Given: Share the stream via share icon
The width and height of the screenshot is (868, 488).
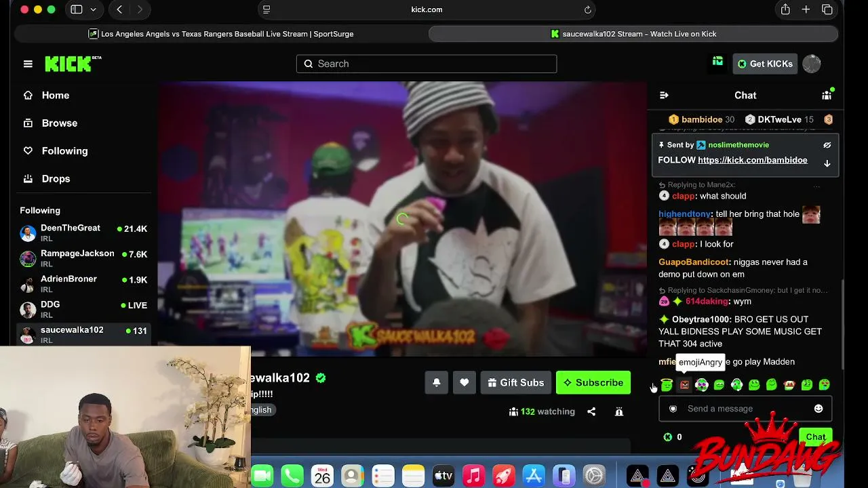Looking at the screenshot, I should click(591, 412).
